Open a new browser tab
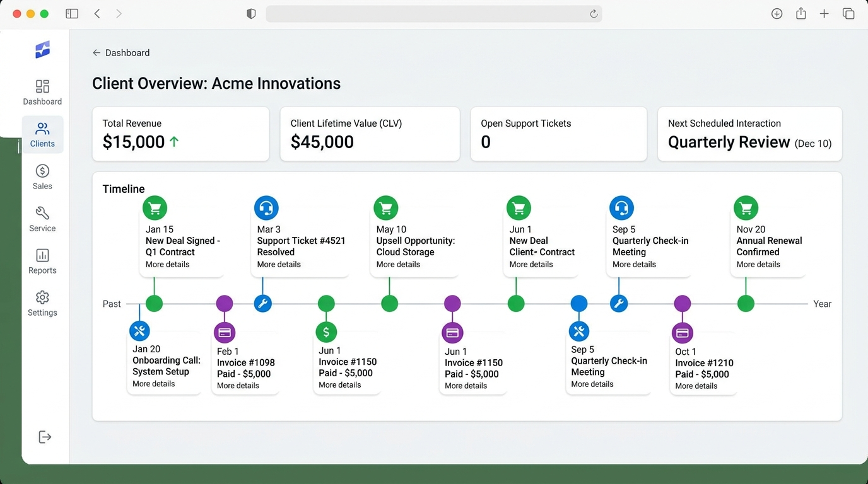Screen dimensions: 868x484 pos(824,14)
